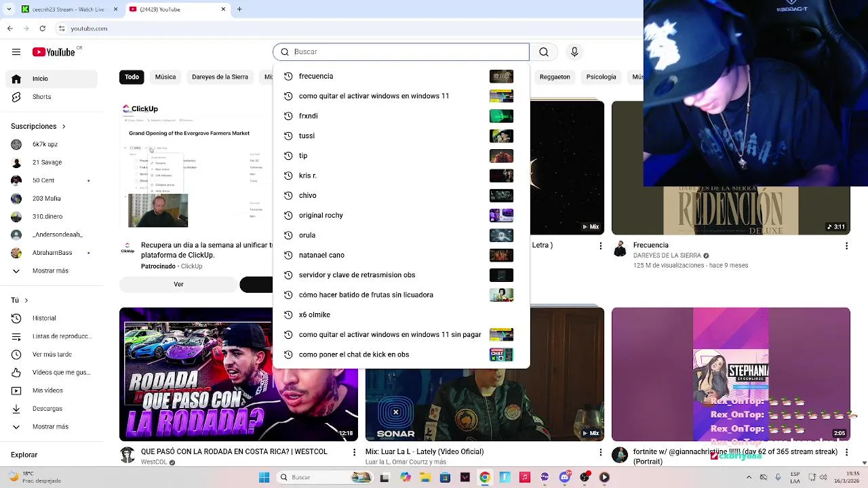Select the Todo filter chip
Image resolution: width=868 pixels, height=488 pixels.
tap(132, 77)
